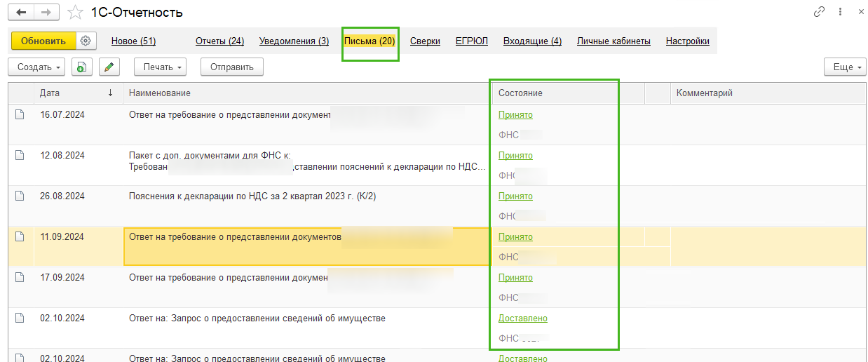Click Принято link in 17.09.2024 row
The width and height of the screenshot is (868, 362).
(515, 277)
